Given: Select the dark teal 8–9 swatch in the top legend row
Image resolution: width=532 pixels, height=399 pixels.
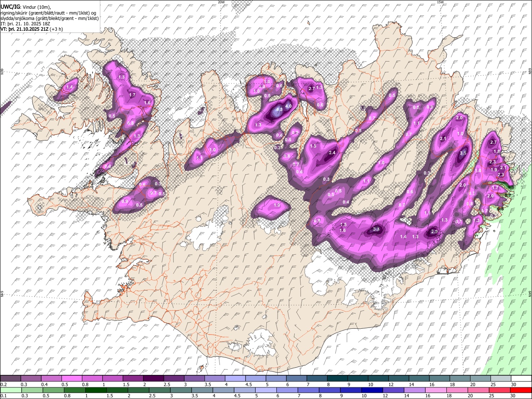Looking at the screenshot, I should (x=337, y=378).
